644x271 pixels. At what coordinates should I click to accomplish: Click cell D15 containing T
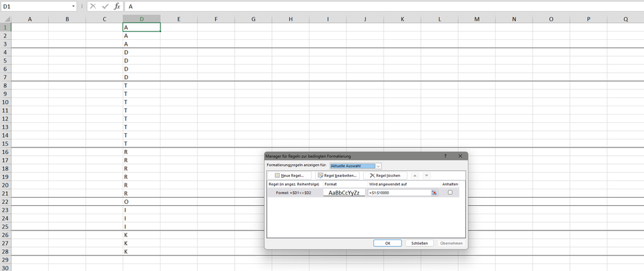tap(141, 144)
